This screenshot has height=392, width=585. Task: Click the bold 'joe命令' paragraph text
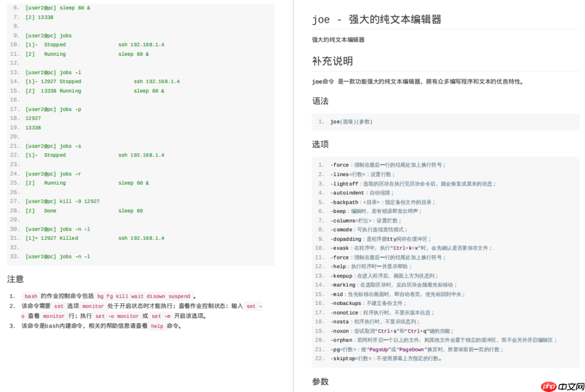coord(323,82)
